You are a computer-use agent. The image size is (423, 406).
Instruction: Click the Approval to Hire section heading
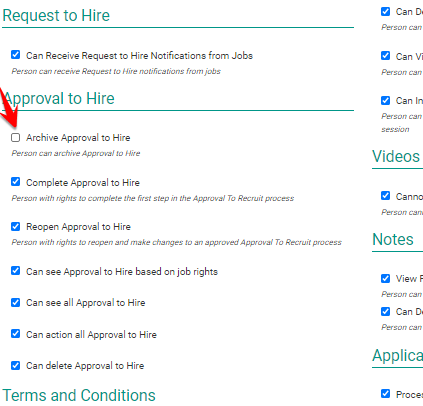(x=59, y=99)
